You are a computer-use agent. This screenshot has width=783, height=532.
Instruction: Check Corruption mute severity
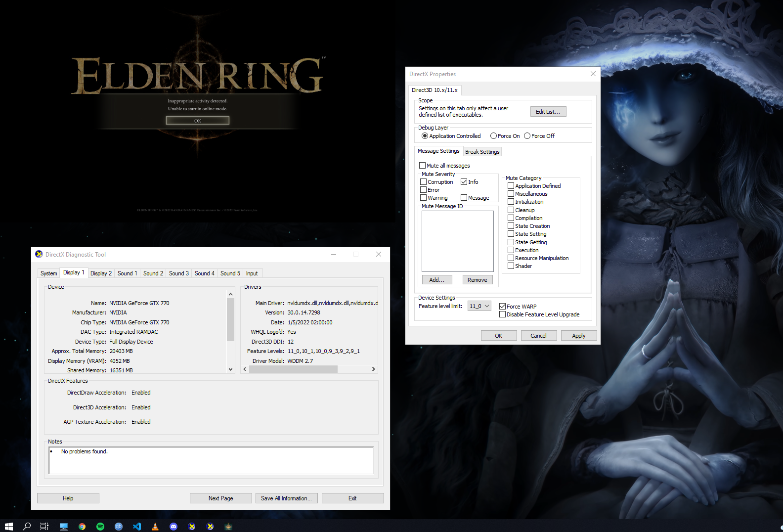coord(424,182)
